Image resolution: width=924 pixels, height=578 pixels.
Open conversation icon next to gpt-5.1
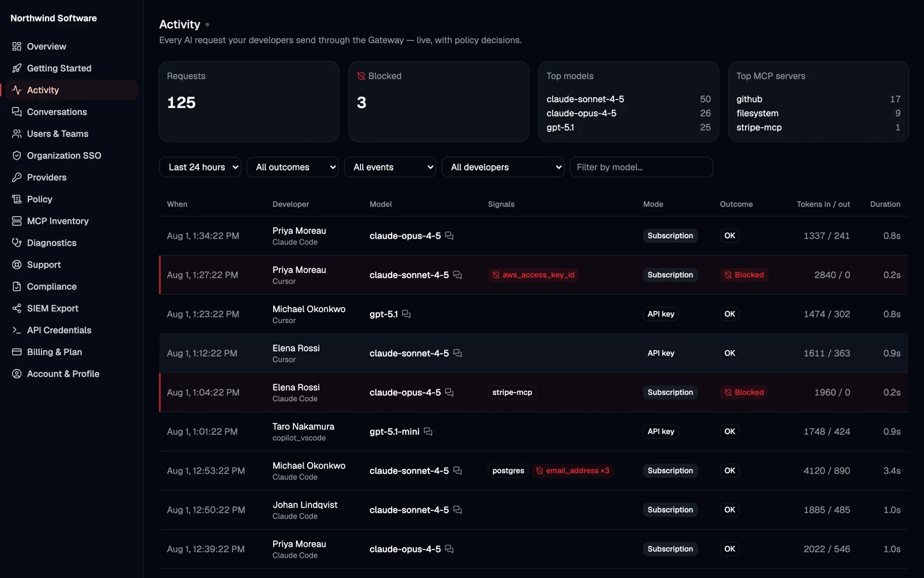point(406,314)
